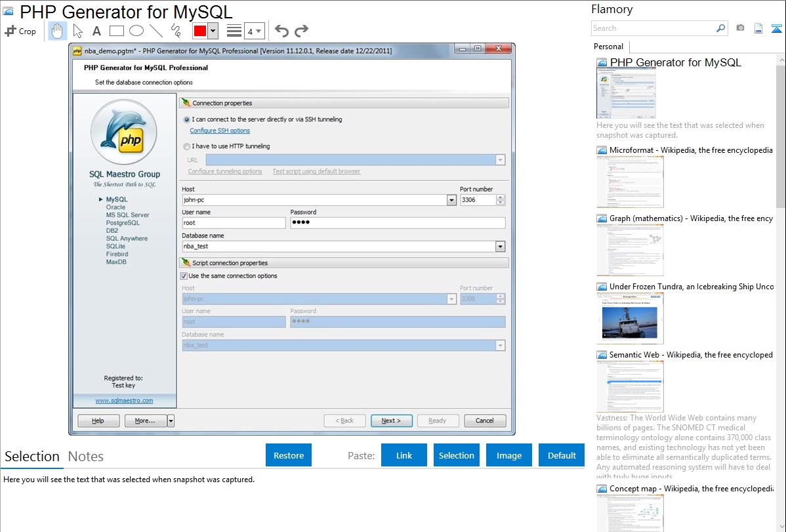
Task: Open the line width 4 dropdown
Action: coord(255,31)
